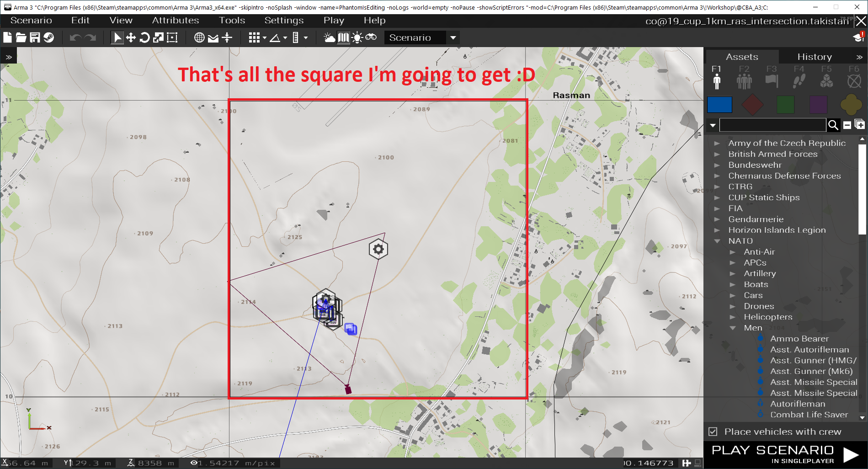Open the Scenario menu
This screenshot has height=469, width=868.
pos(31,20)
